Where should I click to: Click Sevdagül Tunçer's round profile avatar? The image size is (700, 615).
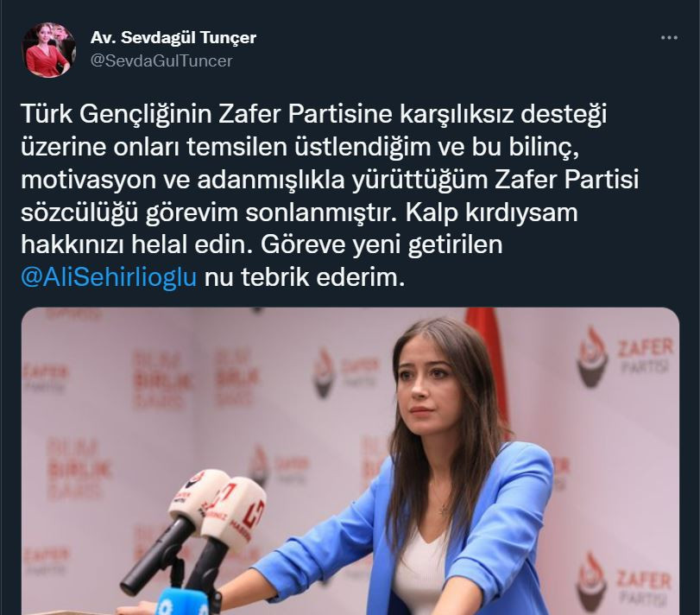(x=48, y=49)
